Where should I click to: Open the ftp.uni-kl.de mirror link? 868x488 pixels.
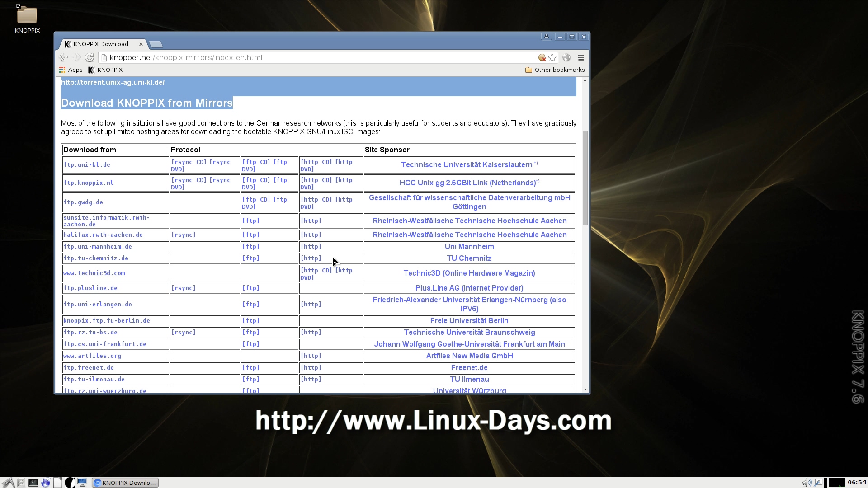(x=87, y=164)
